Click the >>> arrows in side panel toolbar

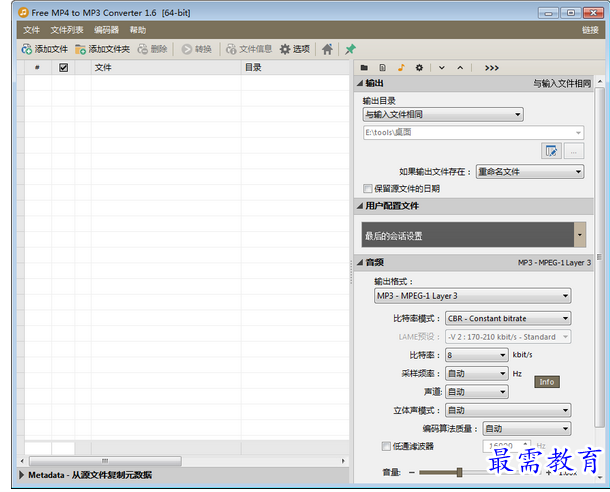[x=491, y=68]
